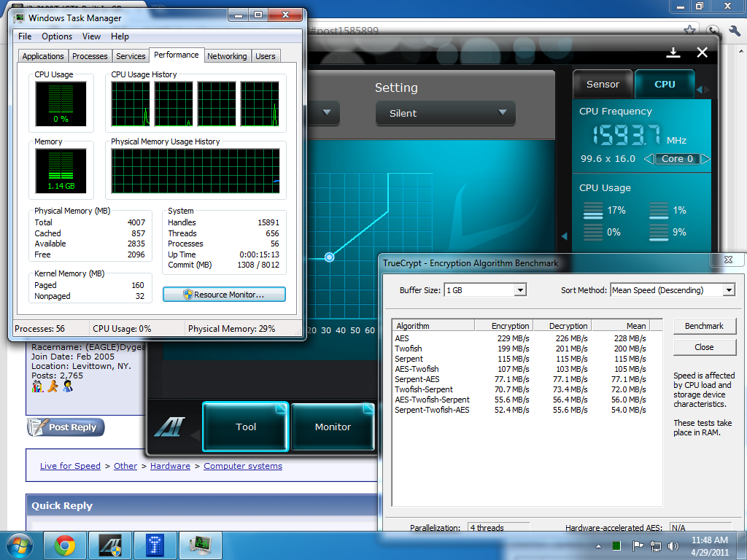747x560 pixels.
Task: Click the Post Reply button on forum
Action: click(66, 427)
